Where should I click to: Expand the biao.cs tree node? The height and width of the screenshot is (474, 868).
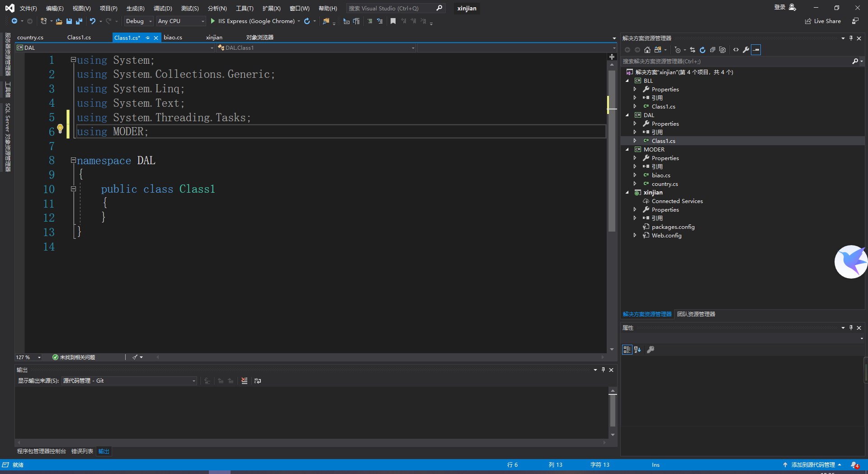(635, 175)
